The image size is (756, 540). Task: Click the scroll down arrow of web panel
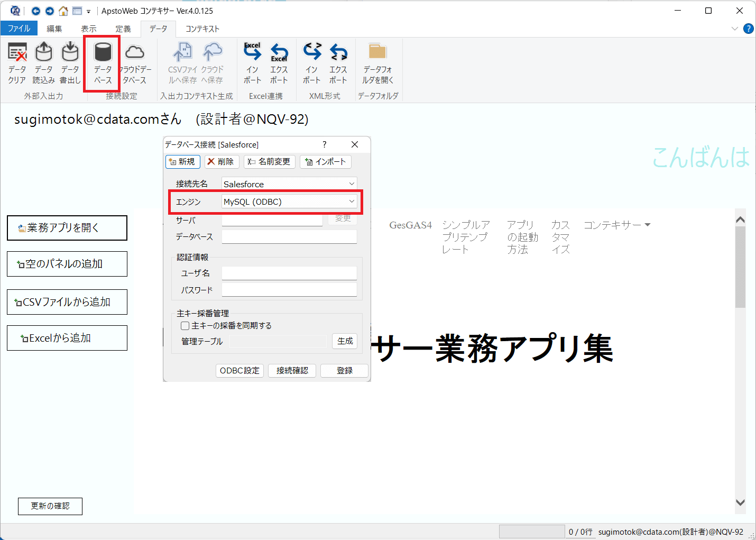[x=740, y=502]
